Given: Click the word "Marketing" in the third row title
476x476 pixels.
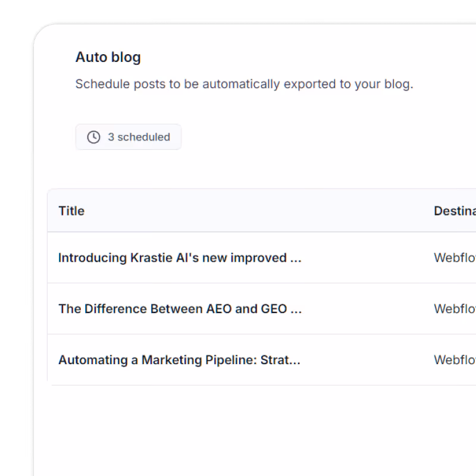Looking at the screenshot, I should (170, 360).
